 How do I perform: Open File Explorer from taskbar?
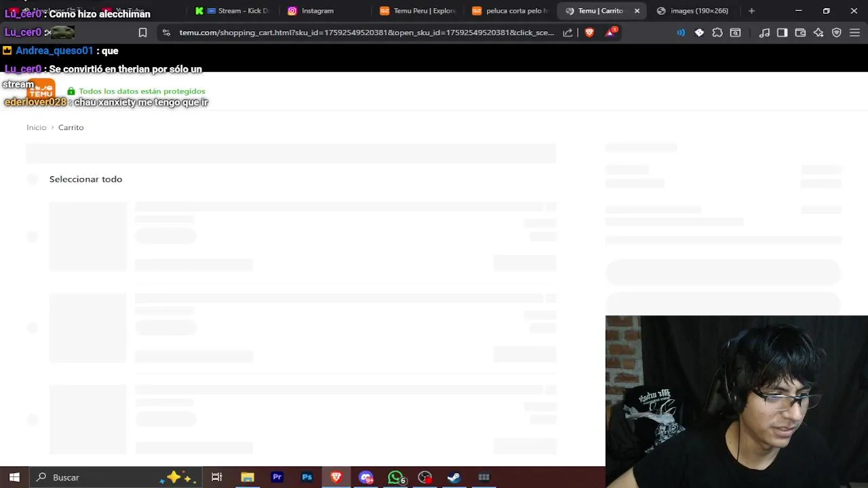click(x=248, y=477)
